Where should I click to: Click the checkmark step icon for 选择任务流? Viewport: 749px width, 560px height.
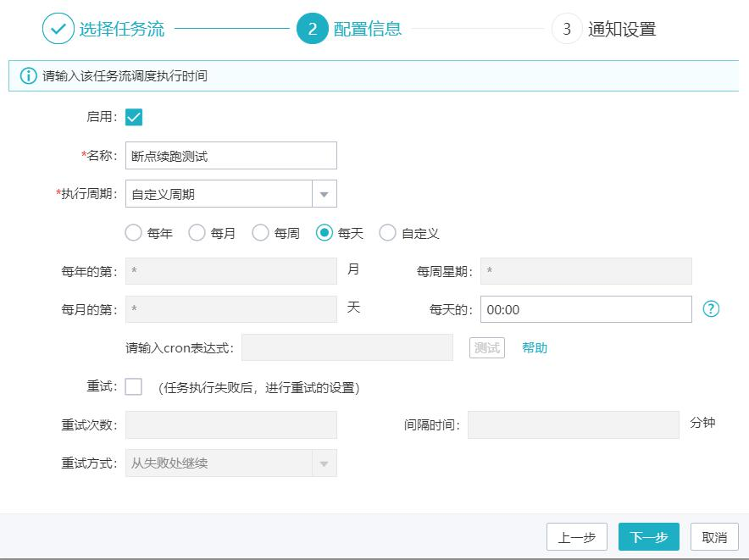point(58,29)
